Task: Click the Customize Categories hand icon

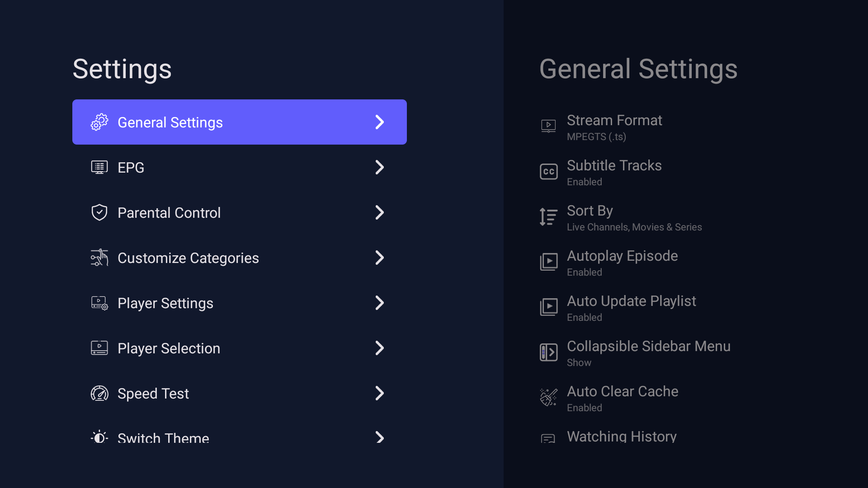Action: coord(99,258)
